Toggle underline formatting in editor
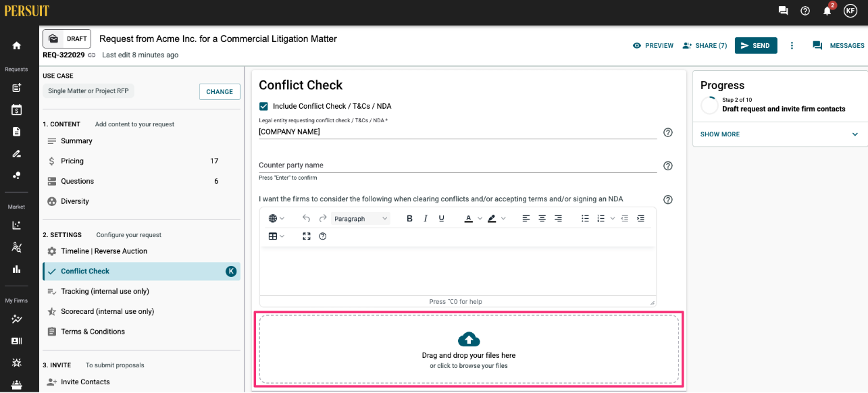 [442, 218]
